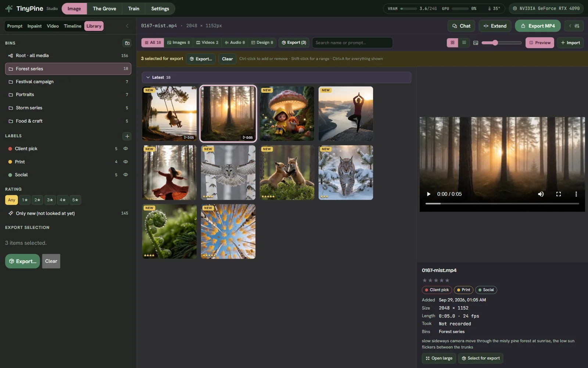588x368 pixels.
Task: Play the video preview
Action: pos(429,194)
